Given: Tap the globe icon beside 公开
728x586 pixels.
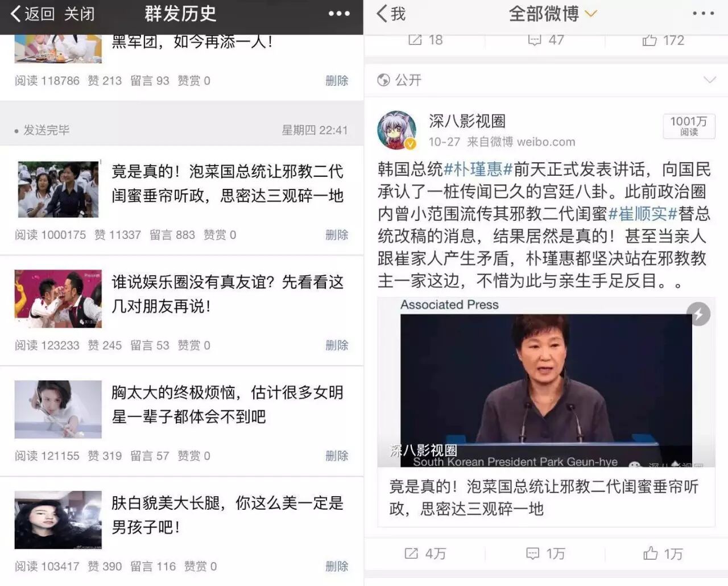Looking at the screenshot, I should point(384,80).
